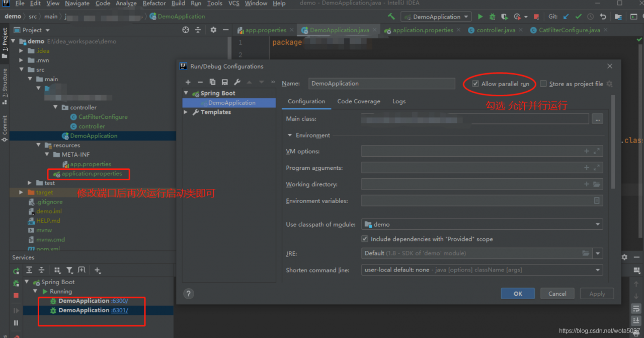Switch to the Logs tab

coord(399,101)
